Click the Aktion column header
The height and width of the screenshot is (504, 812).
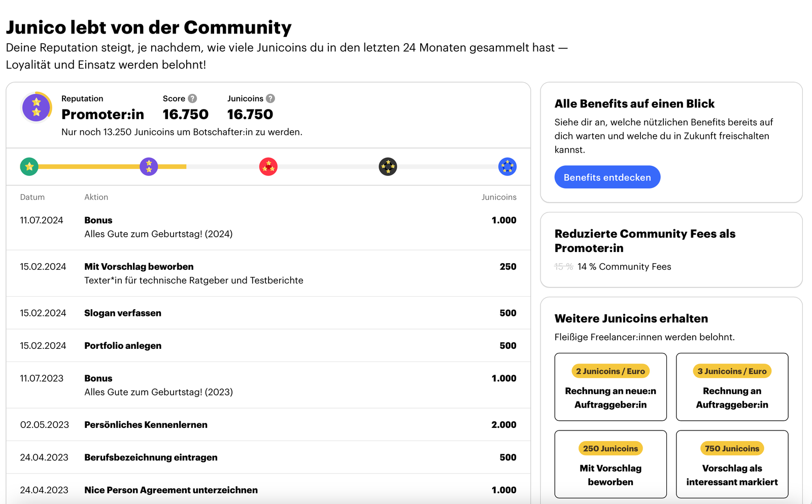point(96,197)
